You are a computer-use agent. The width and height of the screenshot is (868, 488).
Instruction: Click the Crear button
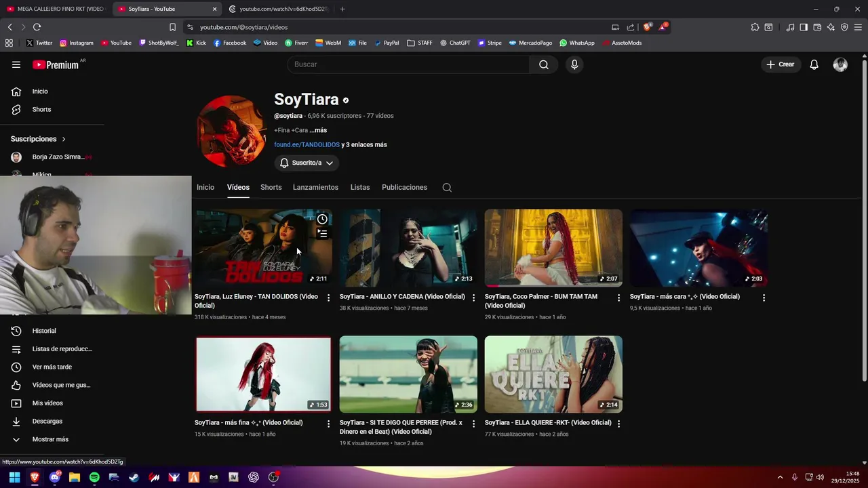(780, 64)
